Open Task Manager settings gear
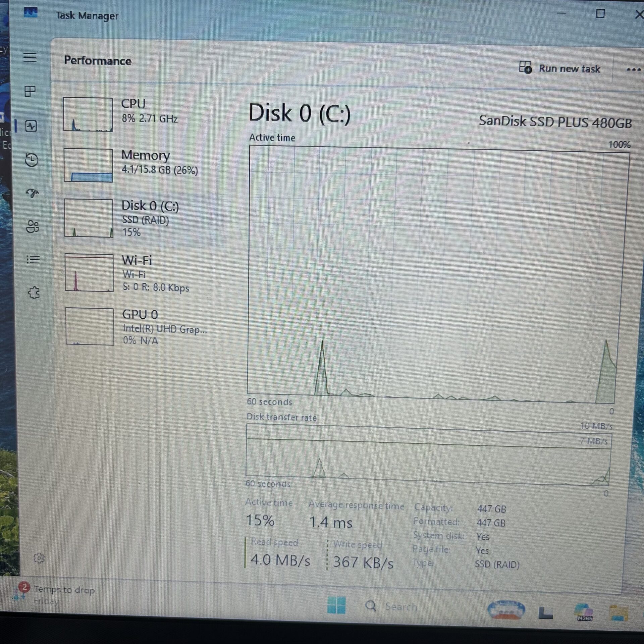This screenshot has height=644, width=644. (39, 558)
